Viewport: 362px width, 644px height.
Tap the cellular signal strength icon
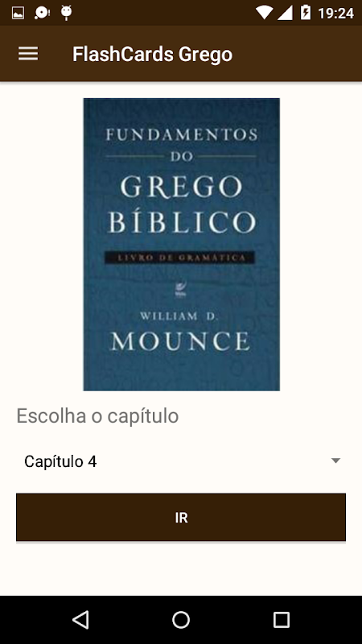[x=285, y=13]
